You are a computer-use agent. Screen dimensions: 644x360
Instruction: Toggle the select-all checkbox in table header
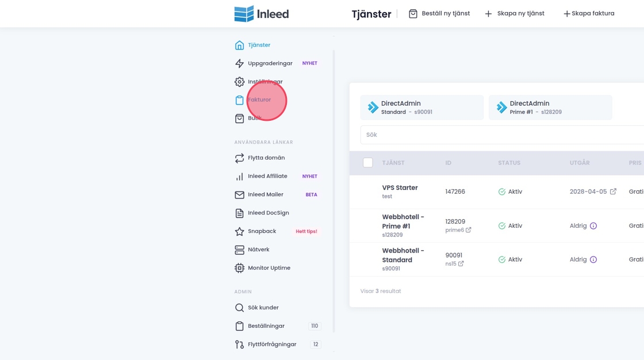368,163
